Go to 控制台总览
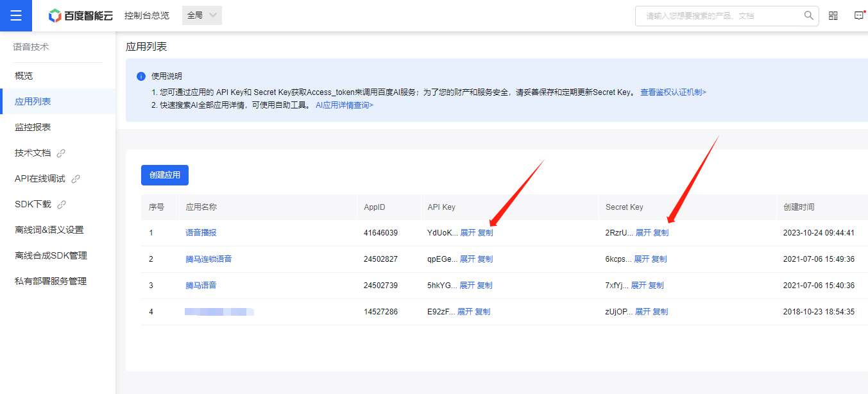Screen dimensions: 868x394 tap(147, 15)
